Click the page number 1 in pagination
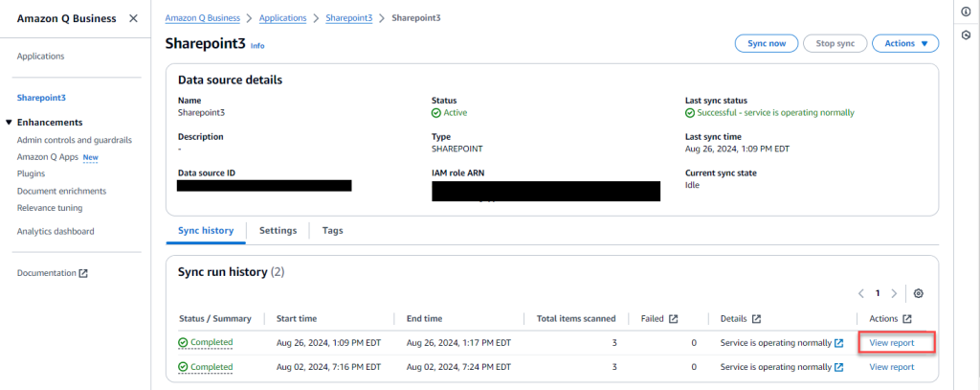 coord(878,293)
